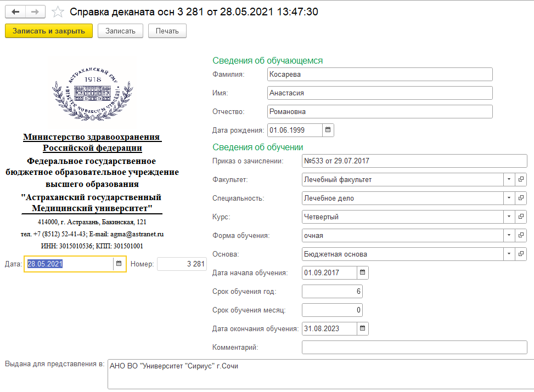Click the Специальность field Лечебное дело
Screen dimensions: 534x392
[402, 198]
